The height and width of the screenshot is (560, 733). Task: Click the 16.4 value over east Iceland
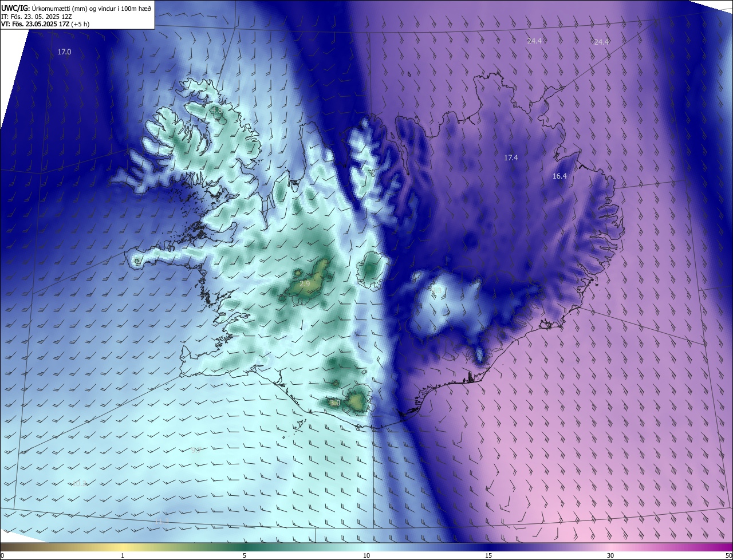[x=559, y=176]
